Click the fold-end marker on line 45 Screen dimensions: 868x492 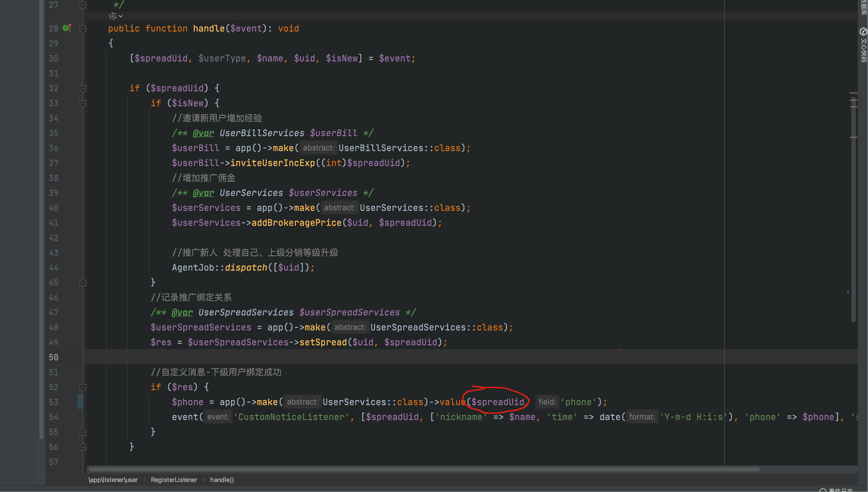tap(83, 283)
